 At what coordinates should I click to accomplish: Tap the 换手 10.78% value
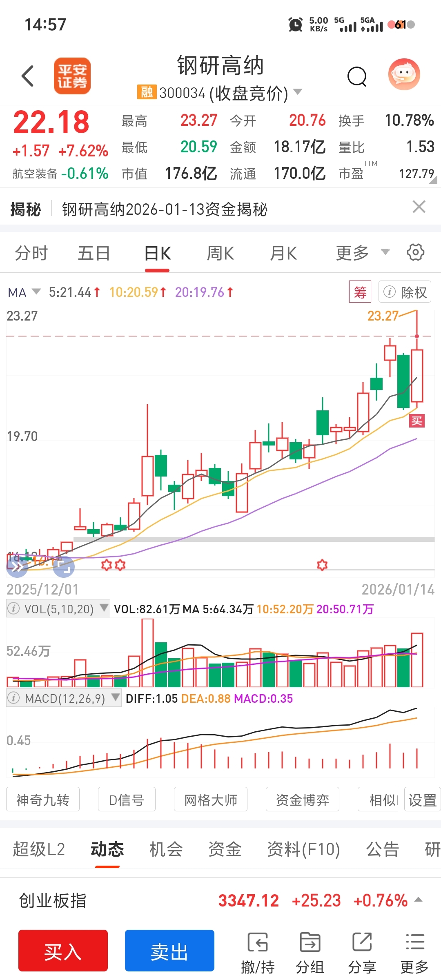409,120
